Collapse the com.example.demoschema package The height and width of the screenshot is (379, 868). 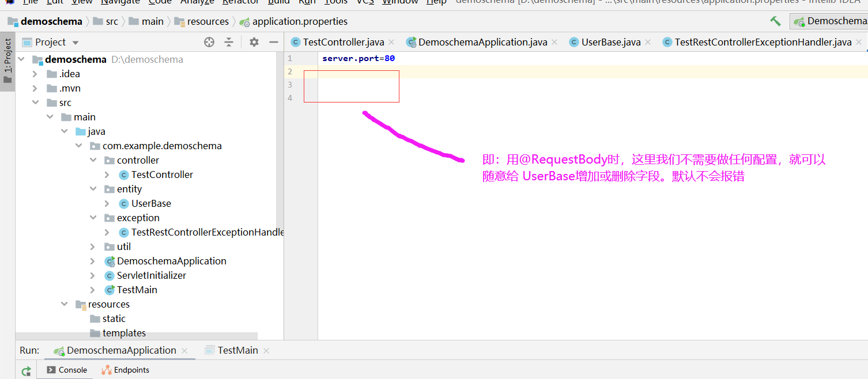78,146
